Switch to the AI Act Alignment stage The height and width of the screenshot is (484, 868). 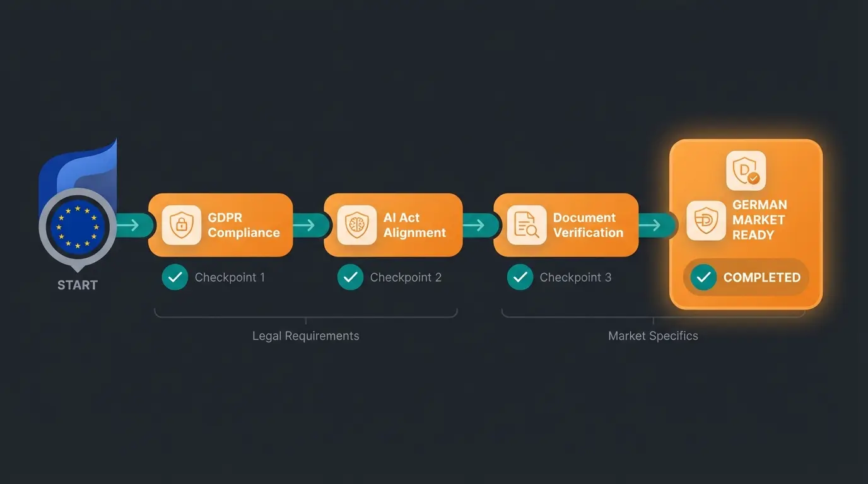(x=393, y=225)
